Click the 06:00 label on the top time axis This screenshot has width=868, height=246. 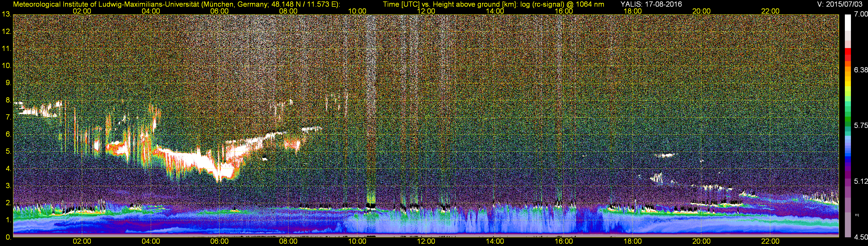(219, 11)
